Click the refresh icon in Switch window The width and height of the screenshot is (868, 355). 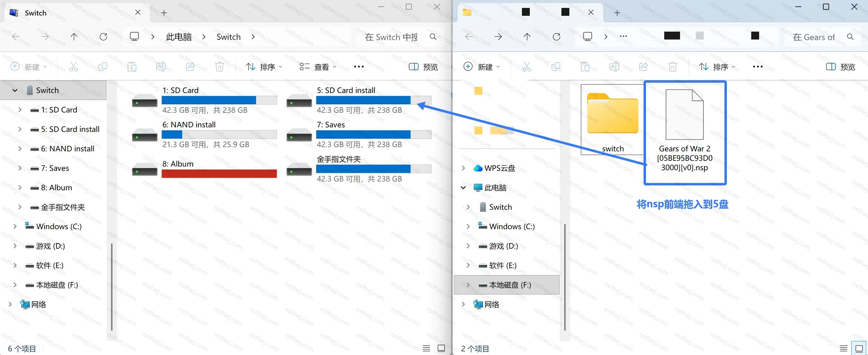click(103, 37)
